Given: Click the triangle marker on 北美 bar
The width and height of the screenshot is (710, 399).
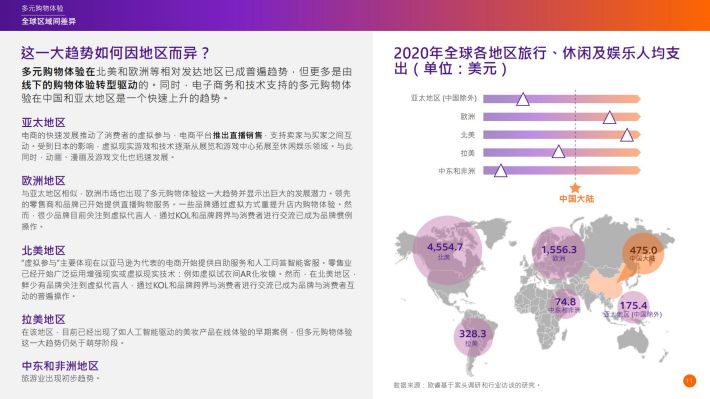Looking at the screenshot, I should (627, 135).
